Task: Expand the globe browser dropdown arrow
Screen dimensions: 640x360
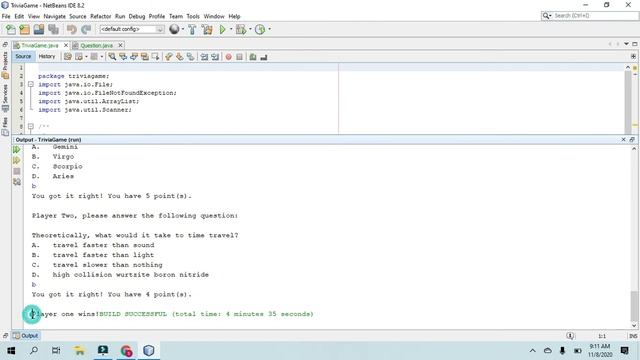Action: pos(182,29)
